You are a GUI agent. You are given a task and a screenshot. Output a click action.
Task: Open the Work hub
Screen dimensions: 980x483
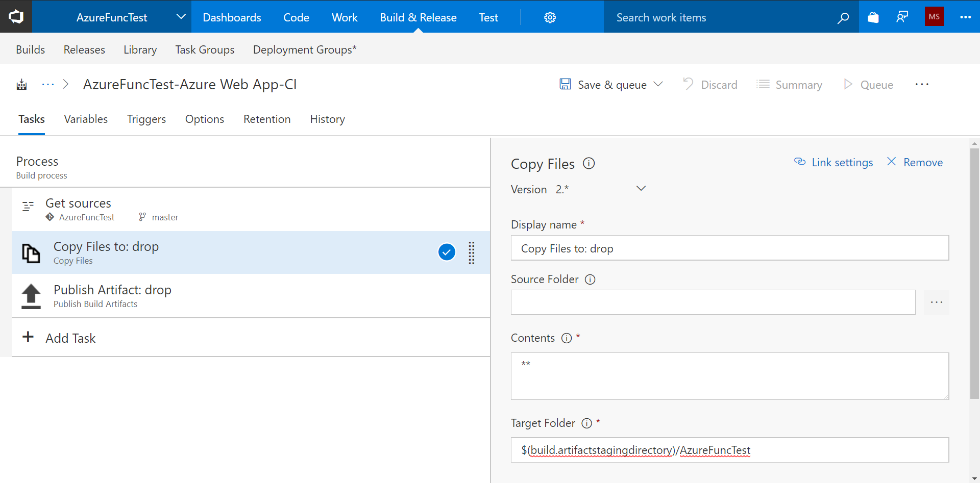pos(345,17)
